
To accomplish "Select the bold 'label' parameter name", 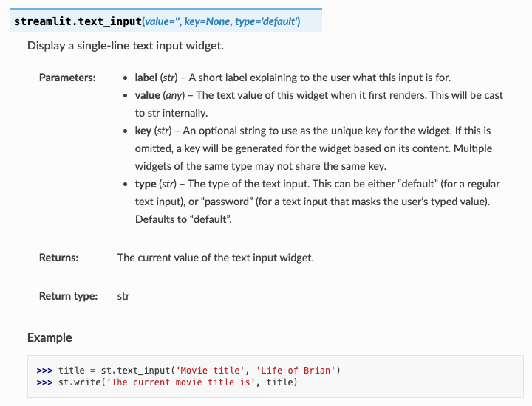I will 146,78.
